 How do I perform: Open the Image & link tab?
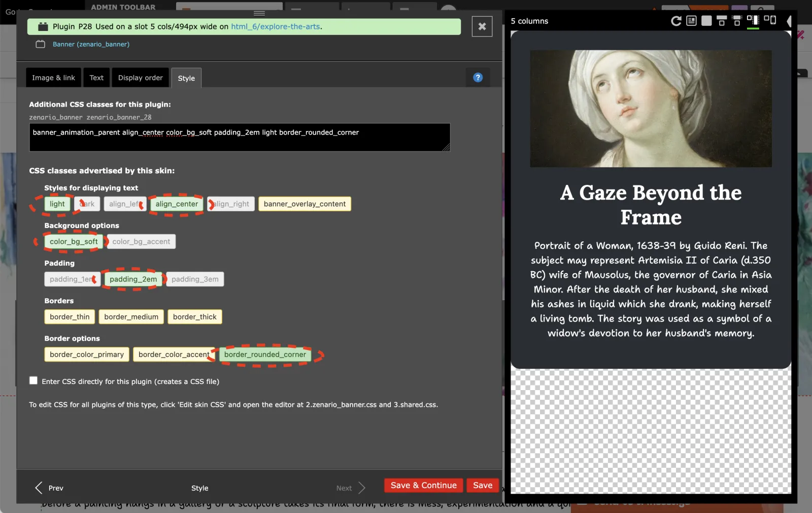[x=53, y=78]
